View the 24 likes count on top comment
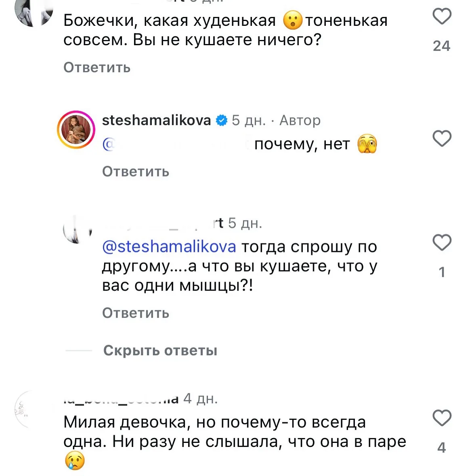476x476 pixels. [x=441, y=46]
